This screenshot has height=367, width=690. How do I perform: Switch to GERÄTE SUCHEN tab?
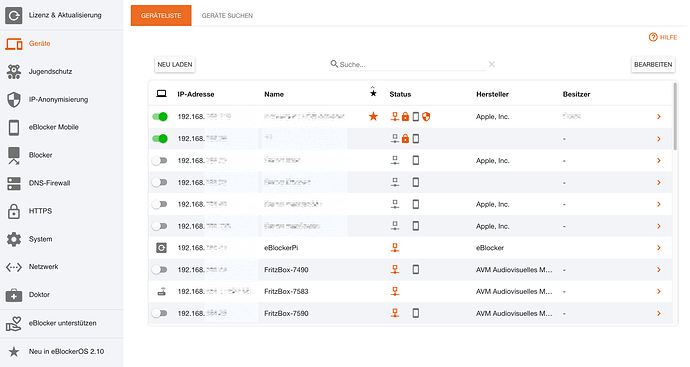[x=227, y=15]
